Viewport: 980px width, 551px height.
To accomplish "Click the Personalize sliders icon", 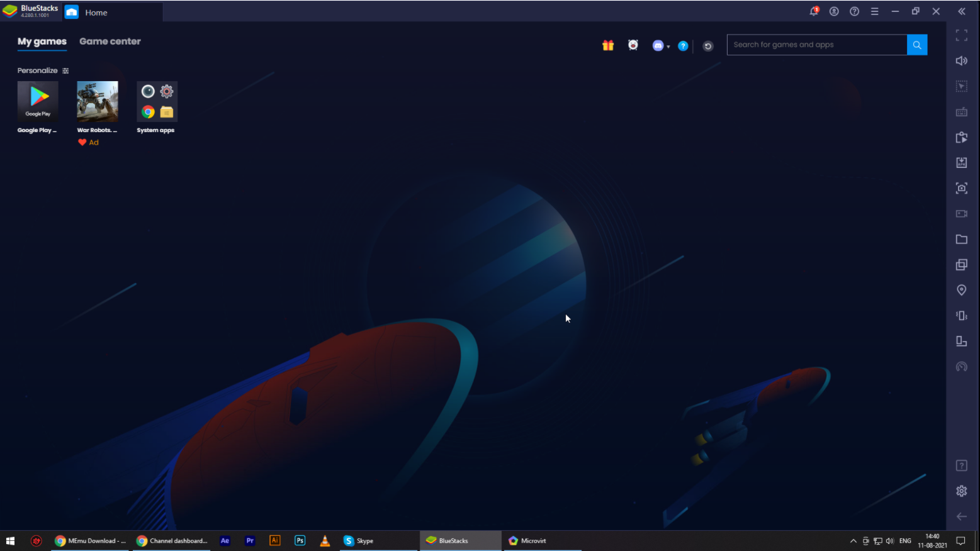I will [x=65, y=71].
